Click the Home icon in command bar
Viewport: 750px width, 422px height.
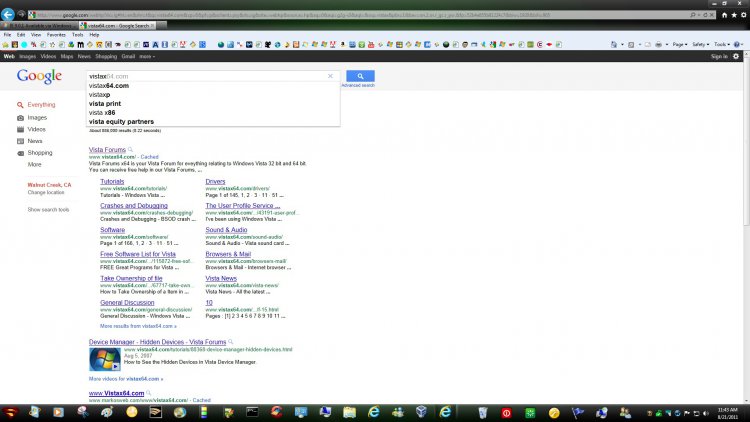point(614,44)
